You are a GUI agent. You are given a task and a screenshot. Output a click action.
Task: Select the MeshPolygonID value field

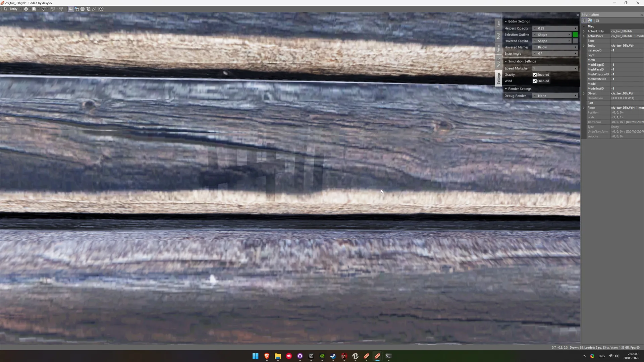(x=627, y=74)
